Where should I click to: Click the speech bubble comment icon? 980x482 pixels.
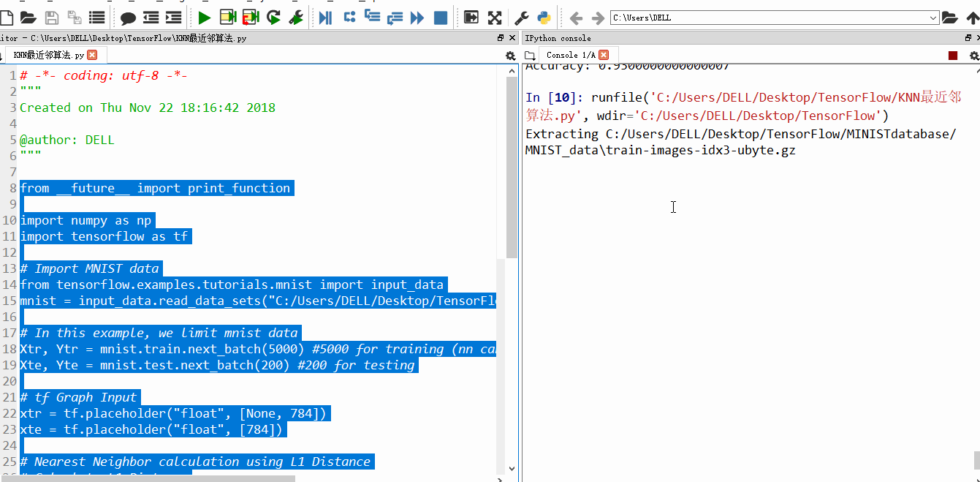pos(128,18)
